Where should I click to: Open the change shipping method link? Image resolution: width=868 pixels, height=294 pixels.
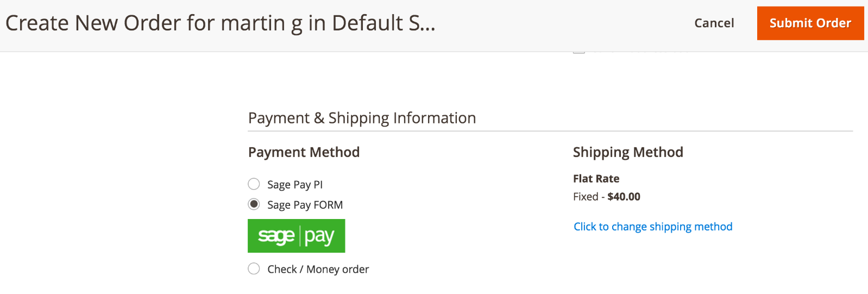click(x=653, y=227)
